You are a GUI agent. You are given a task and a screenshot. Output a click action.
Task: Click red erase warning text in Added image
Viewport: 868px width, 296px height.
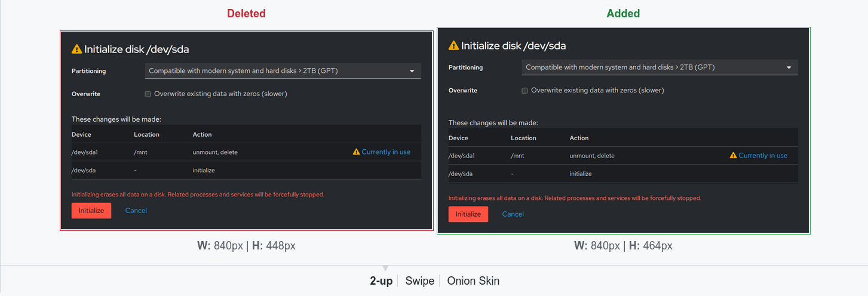[x=575, y=198]
